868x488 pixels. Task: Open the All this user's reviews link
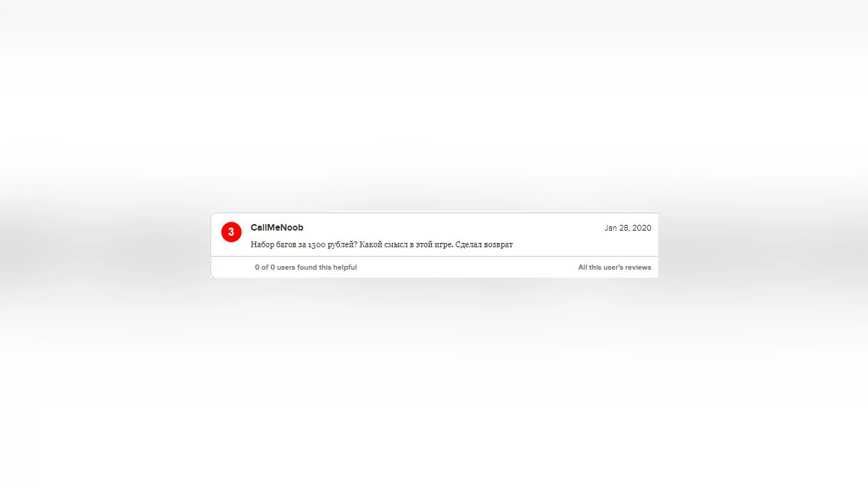tap(614, 267)
